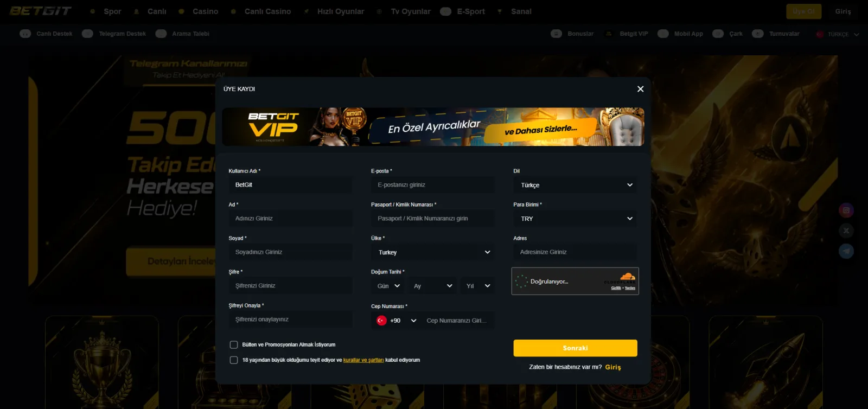The width and height of the screenshot is (868, 409).
Task: Click the Turnuvalar icon
Action: click(x=758, y=34)
